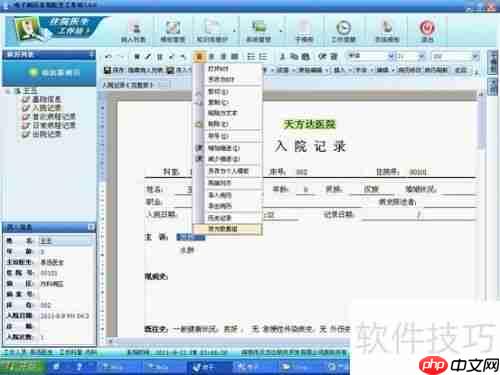
Task: Open the 模板管理 template management icon
Action: [x=173, y=32]
